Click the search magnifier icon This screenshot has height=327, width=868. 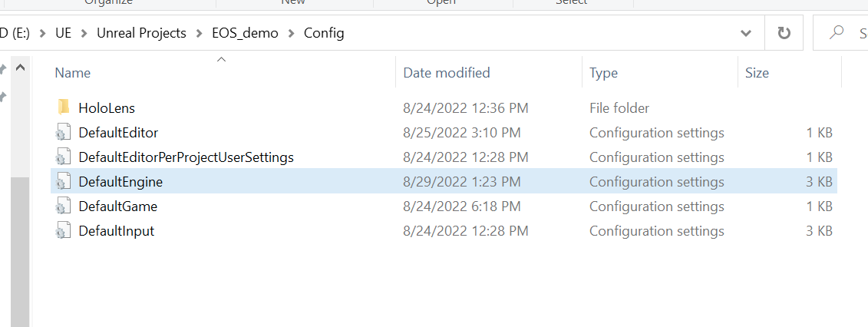click(x=837, y=33)
